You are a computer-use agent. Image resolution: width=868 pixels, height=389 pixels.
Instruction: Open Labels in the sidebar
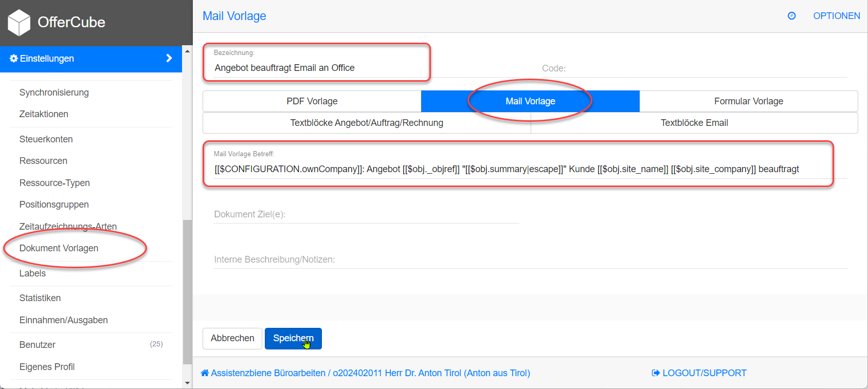pyautogui.click(x=32, y=273)
